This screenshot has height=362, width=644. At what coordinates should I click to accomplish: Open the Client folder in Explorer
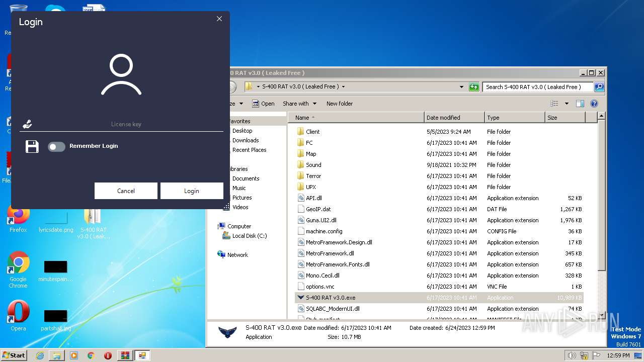point(312,132)
